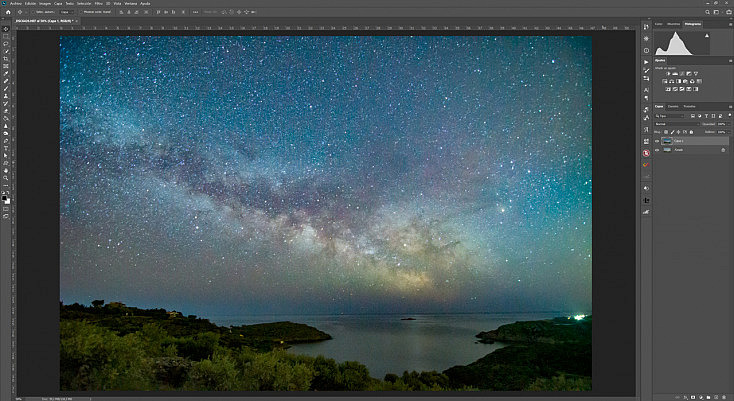Viewport: 734px width, 401px height.
Task: Add an Invert adjustment layer
Action: [x=668, y=89]
